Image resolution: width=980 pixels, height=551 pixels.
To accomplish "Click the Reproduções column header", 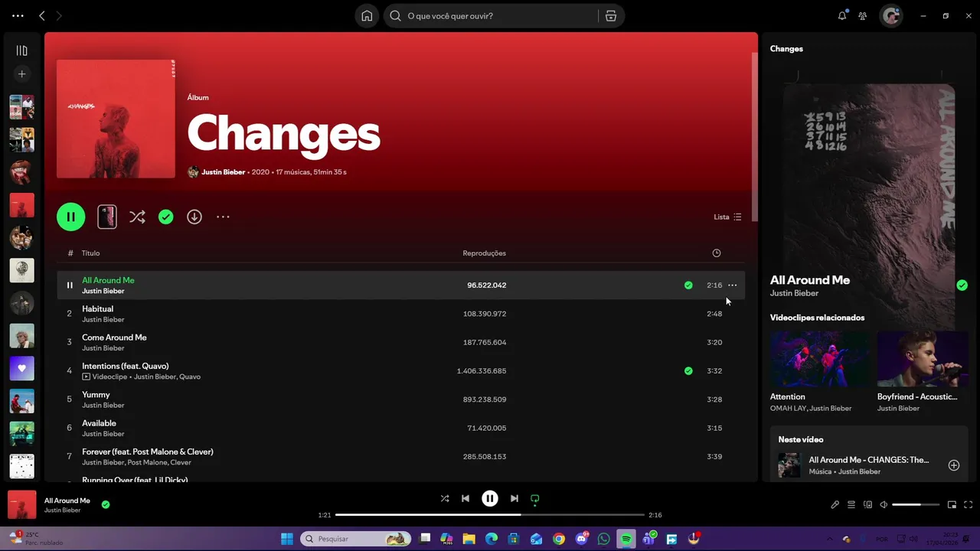I will (484, 253).
